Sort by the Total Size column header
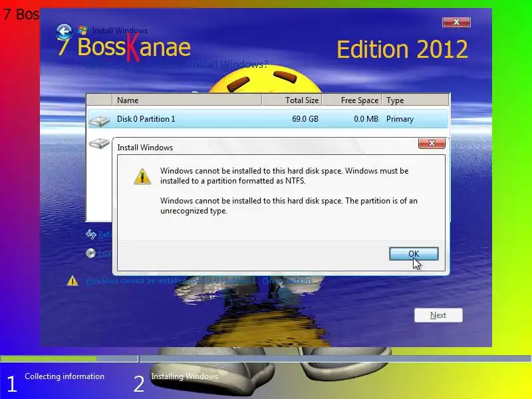The image size is (532, 399). 292,100
